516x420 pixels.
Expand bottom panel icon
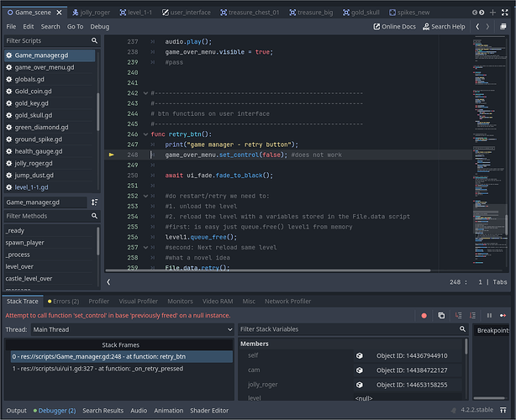503,410
